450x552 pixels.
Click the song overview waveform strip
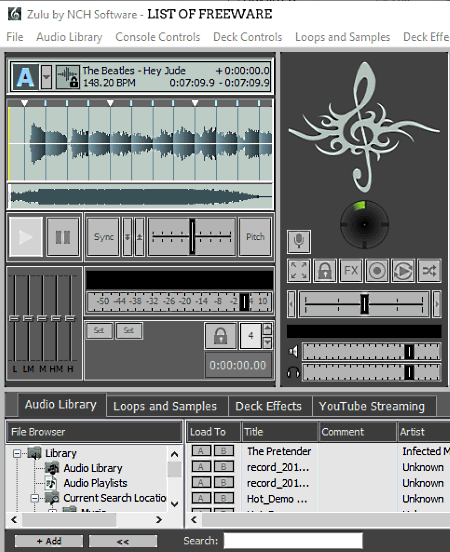(x=140, y=197)
